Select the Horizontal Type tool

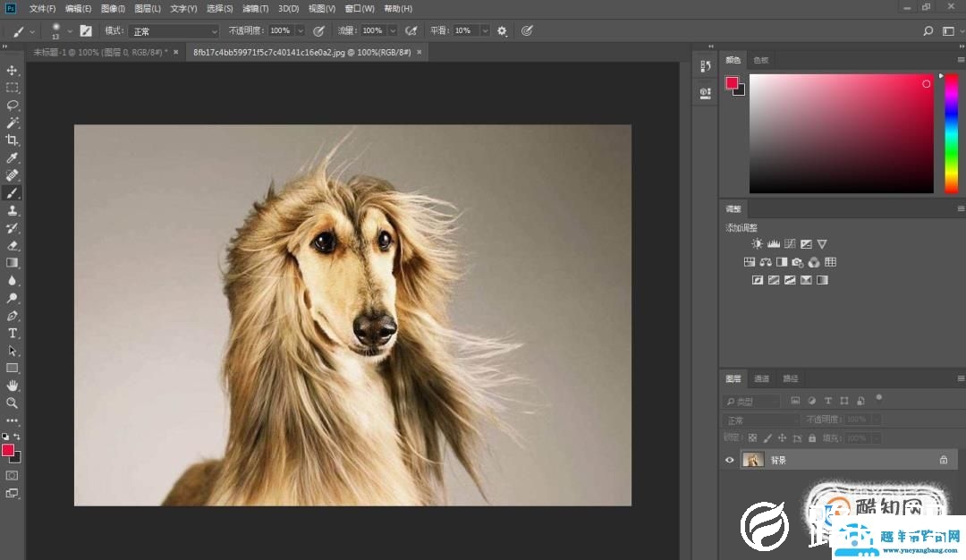click(x=13, y=333)
